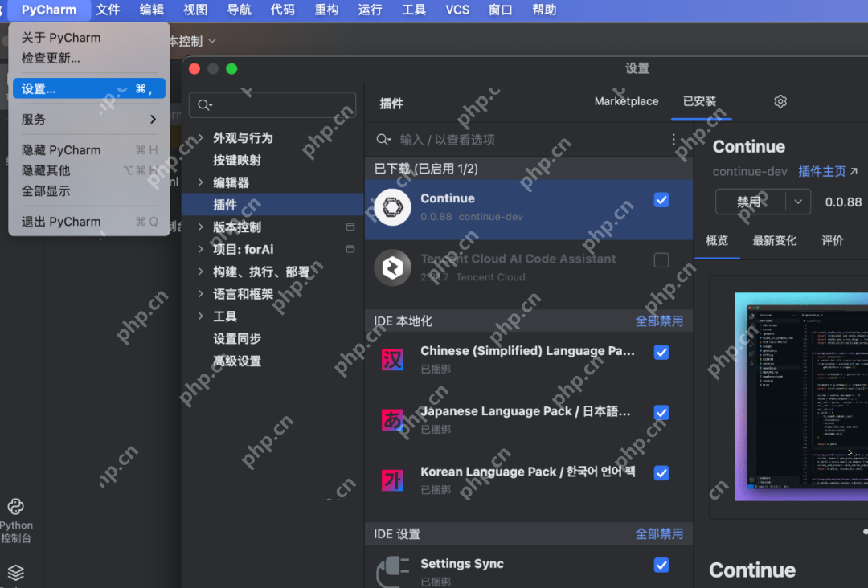Switch to the Marketplace tab
Image resolution: width=868 pixels, height=588 pixels.
coord(626,101)
